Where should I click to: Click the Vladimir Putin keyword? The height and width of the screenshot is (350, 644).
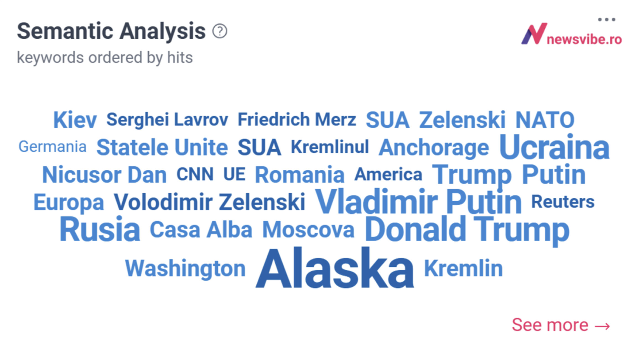tap(418, 201)
